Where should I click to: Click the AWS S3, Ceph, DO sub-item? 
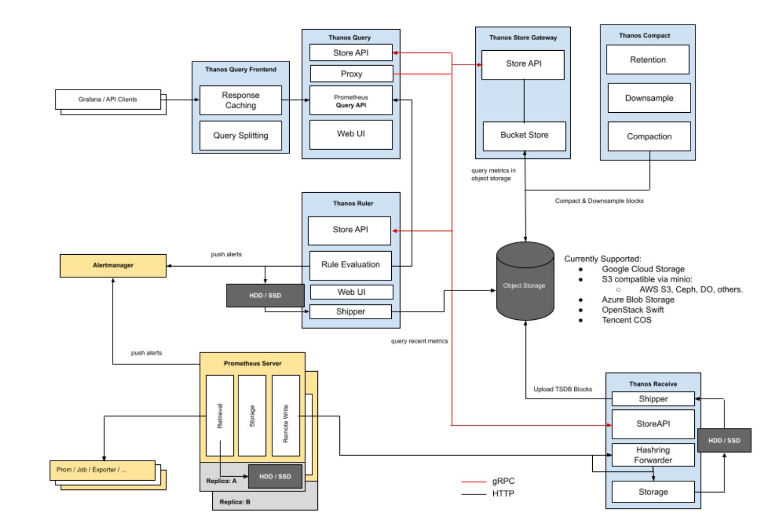tap(691, 290)
